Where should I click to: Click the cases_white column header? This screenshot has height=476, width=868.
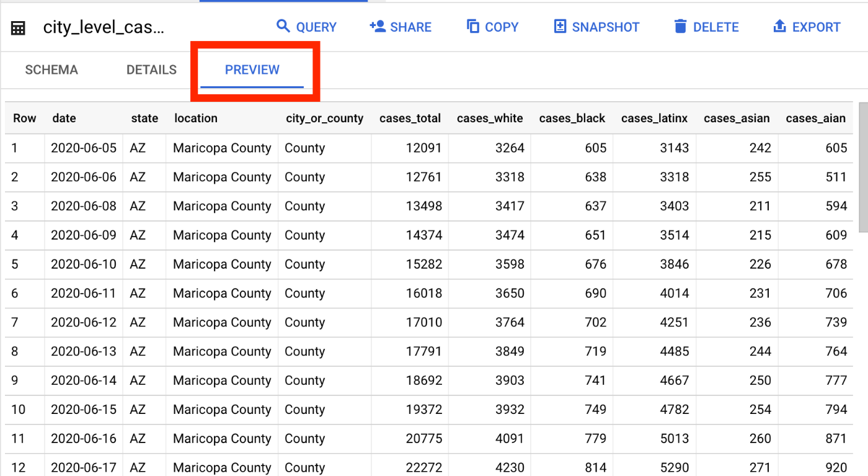pyautogui.click(x=490, y=118)
